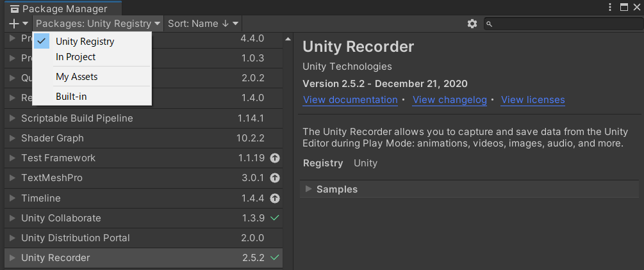644x270 pixels.
Task: Click version 1.14.1 in the list
Action: 251,118
